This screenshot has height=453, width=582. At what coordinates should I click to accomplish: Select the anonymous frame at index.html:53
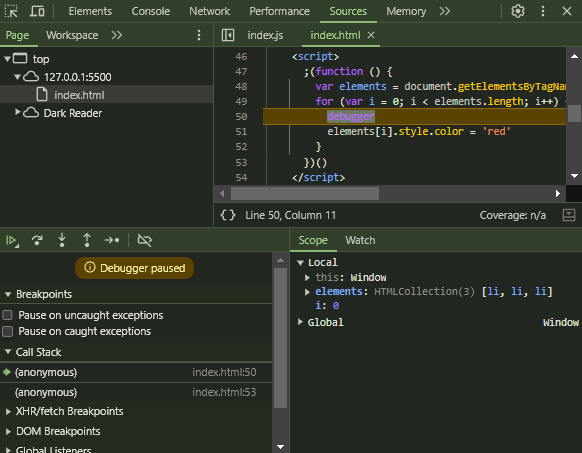click(x=136, y=392)
